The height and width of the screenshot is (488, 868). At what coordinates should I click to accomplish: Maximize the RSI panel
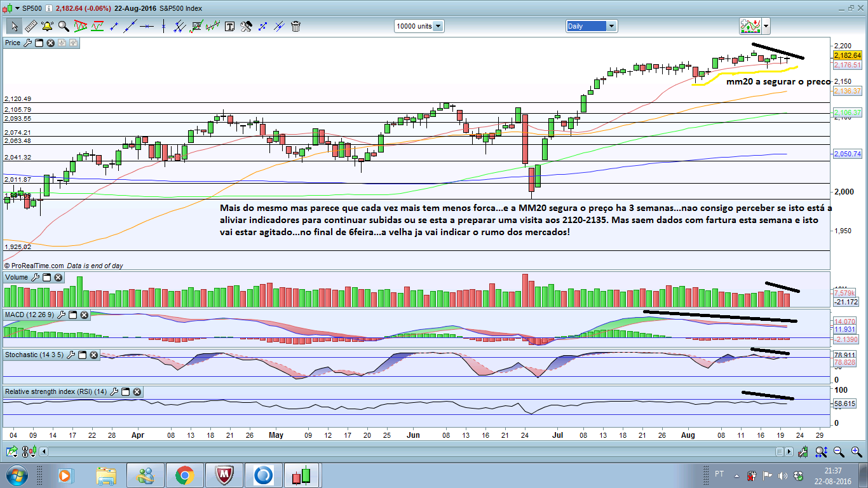(125, 392)
